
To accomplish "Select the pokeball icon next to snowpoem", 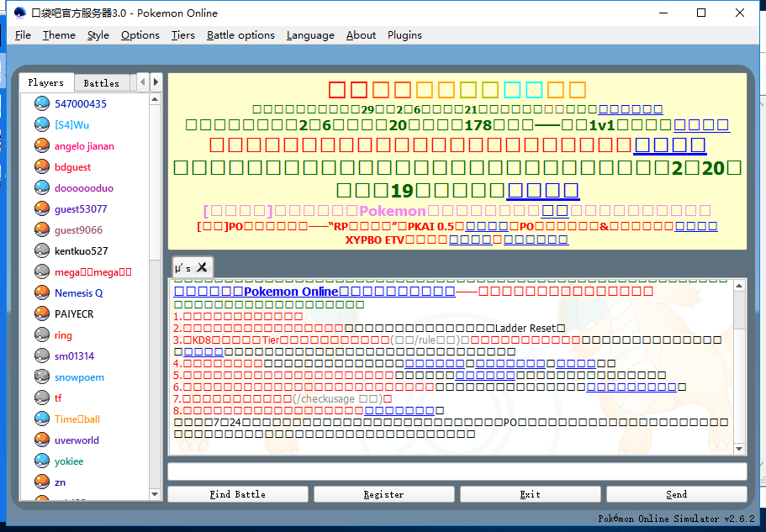I will pyautogui.click(x=42, y=377).
